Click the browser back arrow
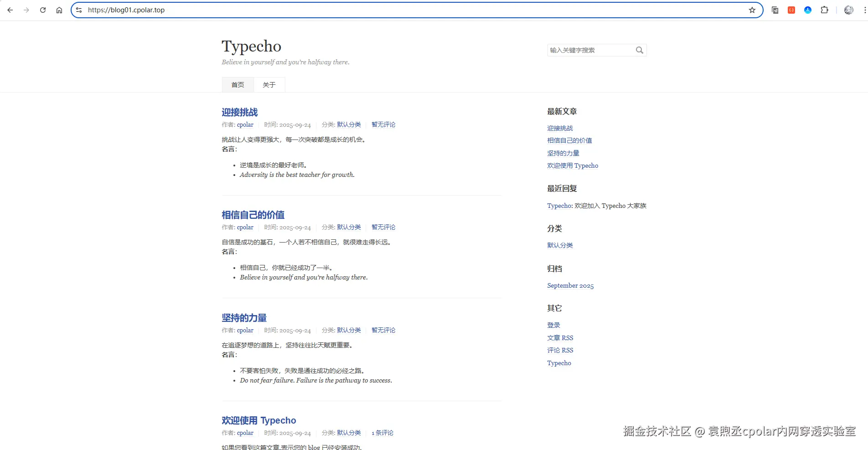This screenshot has width=868, height=450. pyautogui.click(x=10, y=10)
